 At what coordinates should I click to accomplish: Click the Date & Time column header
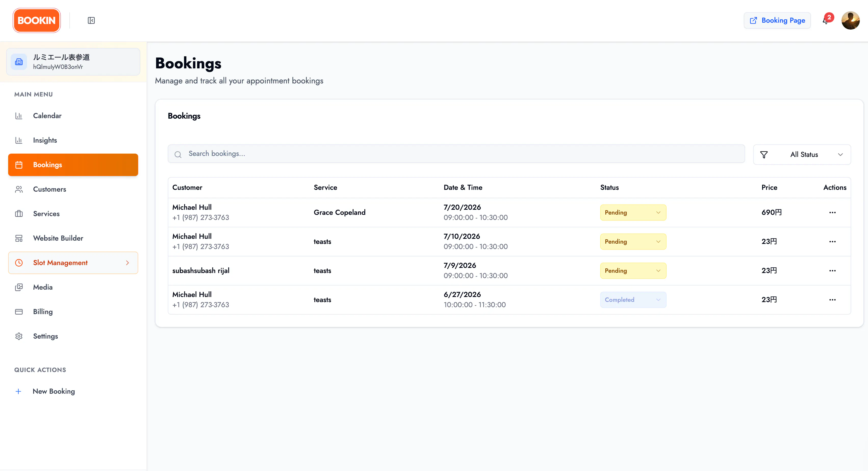463,188
